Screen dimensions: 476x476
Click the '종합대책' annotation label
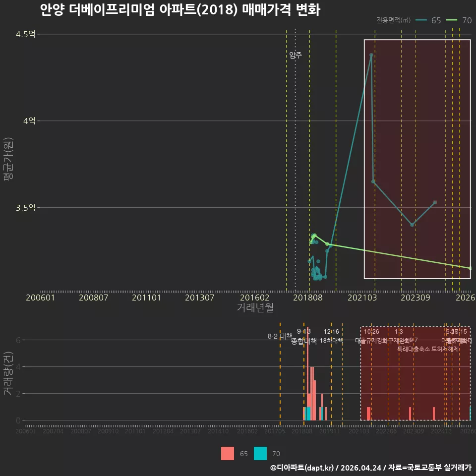coord(304,341)
